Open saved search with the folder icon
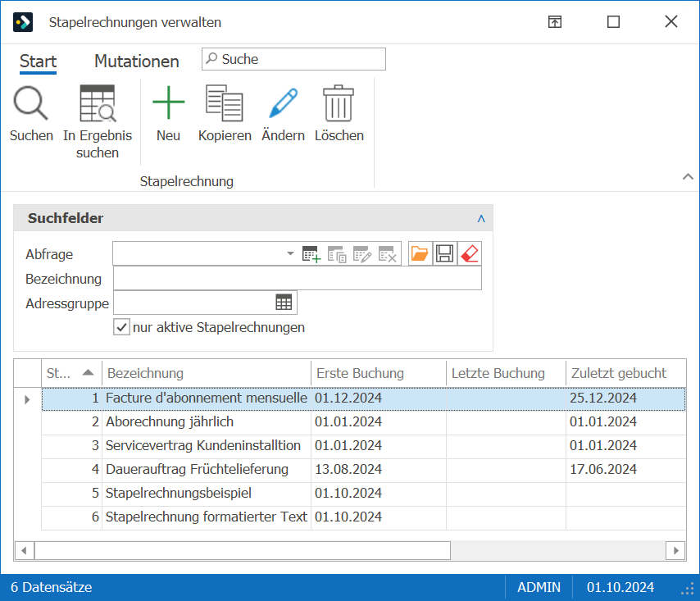 click(x=420, y=253)
